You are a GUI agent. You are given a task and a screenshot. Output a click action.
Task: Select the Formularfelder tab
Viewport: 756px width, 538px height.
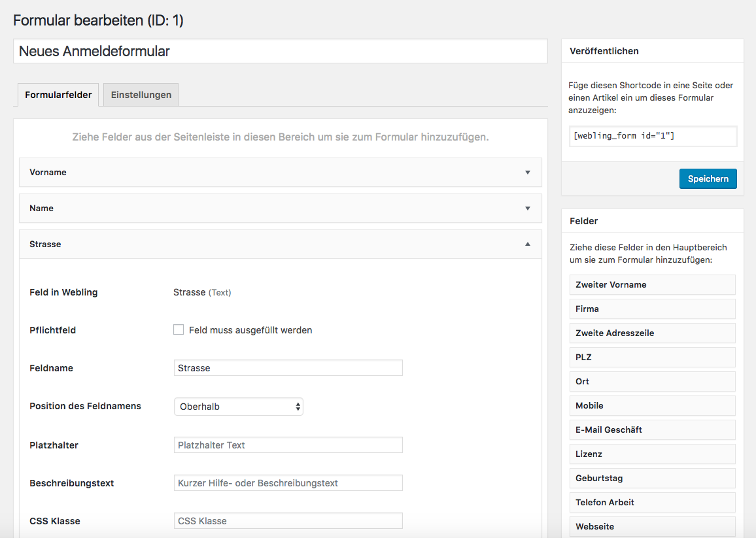tap(58, 95)
